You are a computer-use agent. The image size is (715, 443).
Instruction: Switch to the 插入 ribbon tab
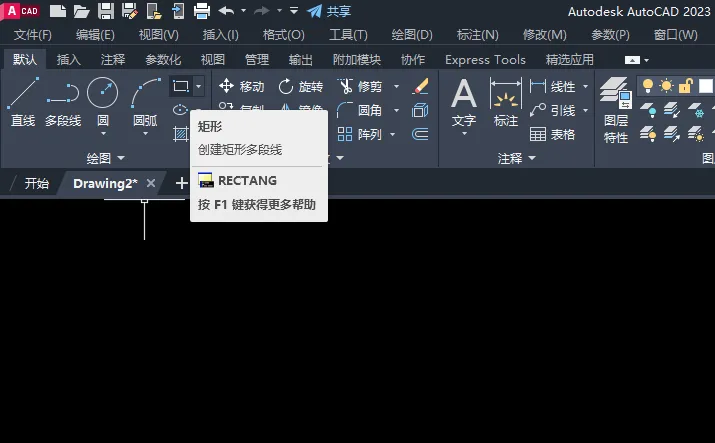pyautogui.click(x=68, y=60)
